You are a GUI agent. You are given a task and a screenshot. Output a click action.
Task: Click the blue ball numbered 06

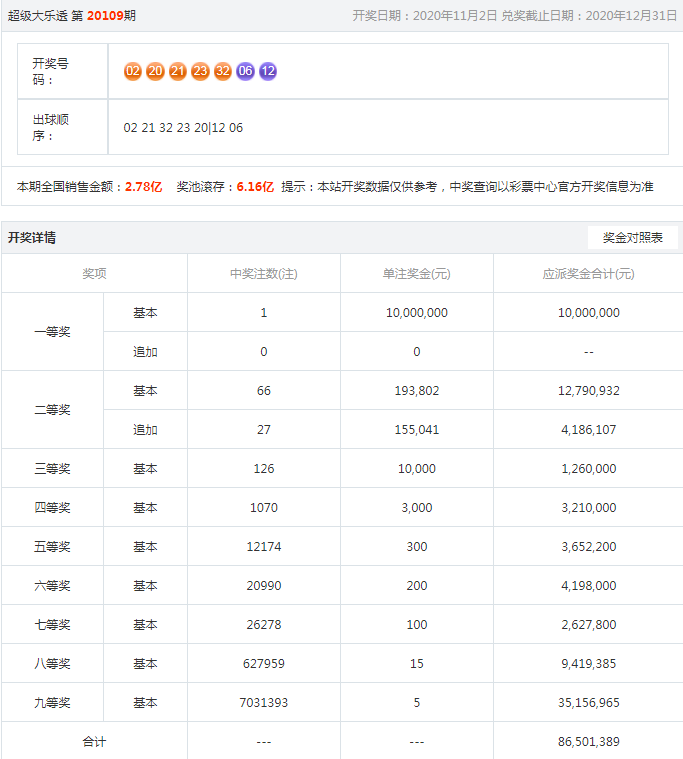point(245,71)
